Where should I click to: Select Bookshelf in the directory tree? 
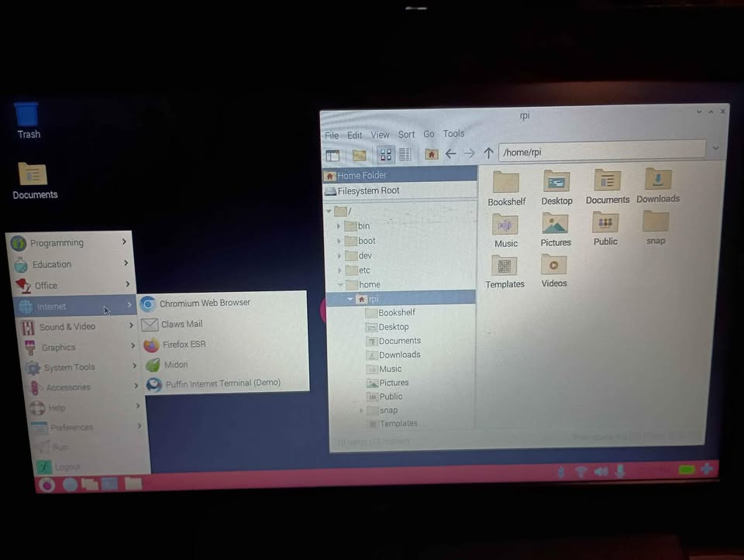coord(397,312)
